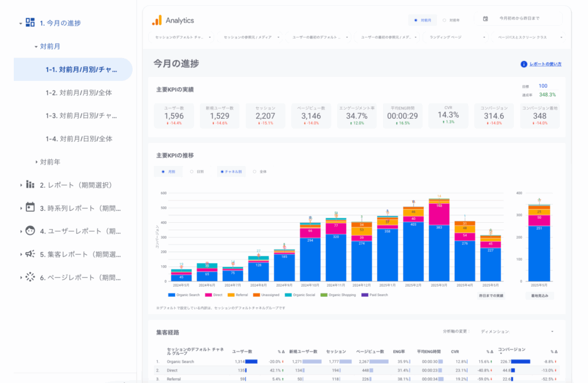The width and height of the screenshot is (588, 383).
Task: Open page 1-1. 対前月/月別/チャ…
Action: tap(73, 69)
